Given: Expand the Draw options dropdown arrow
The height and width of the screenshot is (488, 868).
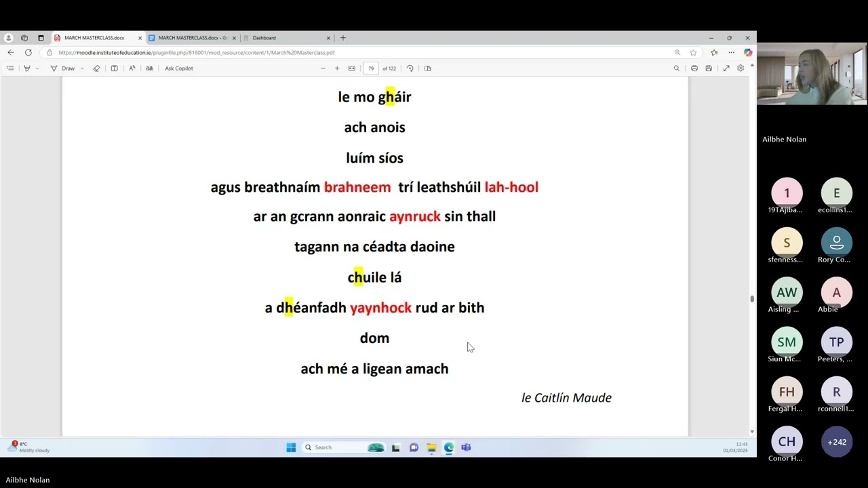Looking at the screenshot, I should point(83,68).
